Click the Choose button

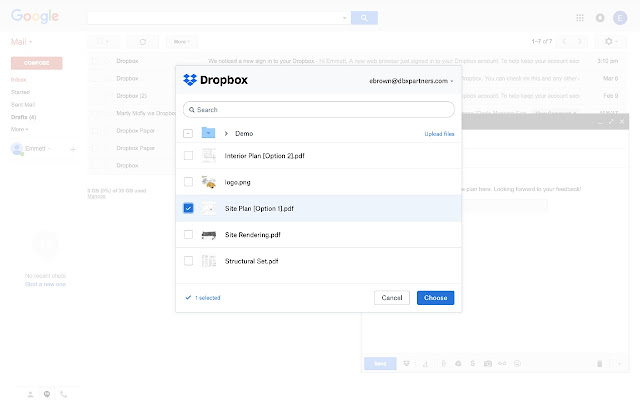(436, 298)
